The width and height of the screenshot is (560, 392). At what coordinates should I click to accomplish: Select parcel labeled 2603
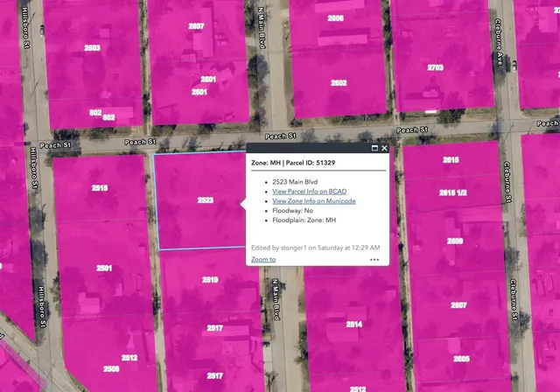(92, 48)
